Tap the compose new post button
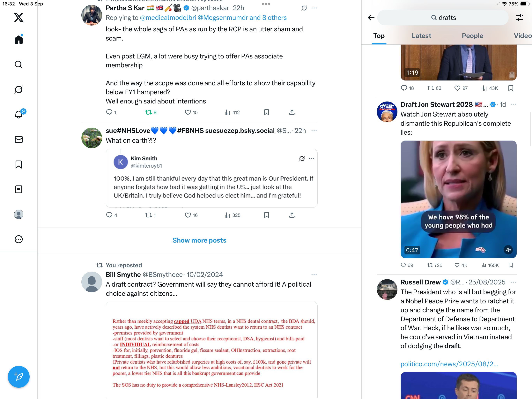The width and height of the screenshot is (532, 399). [18, 377]
